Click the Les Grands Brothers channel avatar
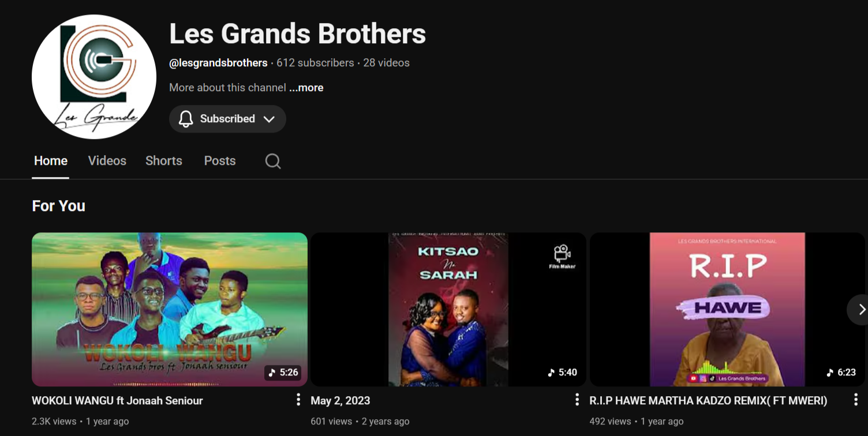The width and height of the screenshot is (868, 436). click(94, 77)
